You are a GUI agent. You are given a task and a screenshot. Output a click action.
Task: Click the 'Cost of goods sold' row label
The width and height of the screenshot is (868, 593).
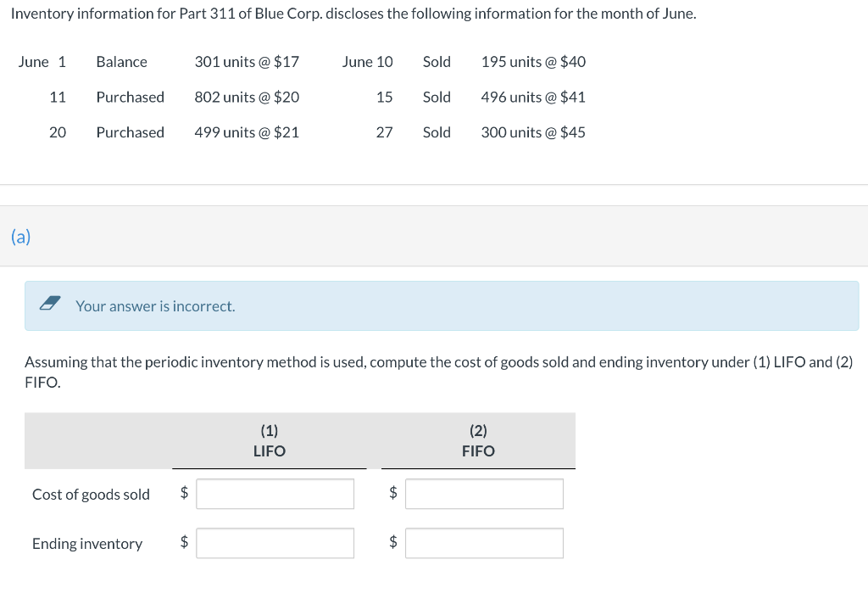click(91, 495)
